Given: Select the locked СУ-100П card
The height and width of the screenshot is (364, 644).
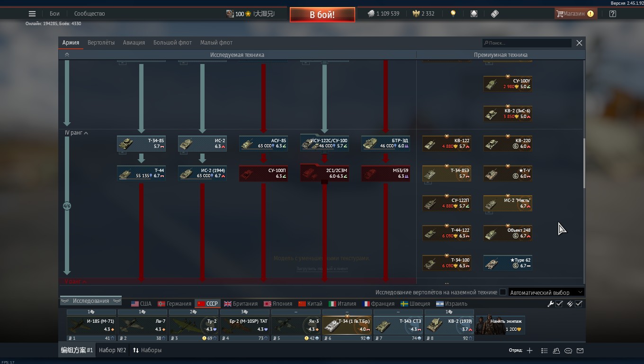Looking at the screenshot, I should (x=263, y=173).
